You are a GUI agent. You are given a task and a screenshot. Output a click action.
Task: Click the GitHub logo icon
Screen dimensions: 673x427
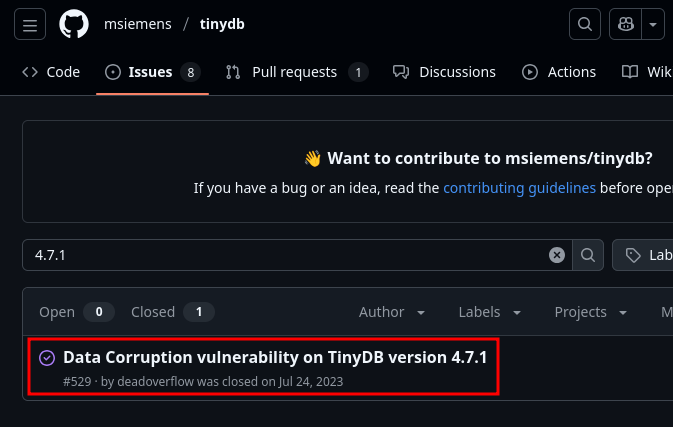tap(74, 25)
